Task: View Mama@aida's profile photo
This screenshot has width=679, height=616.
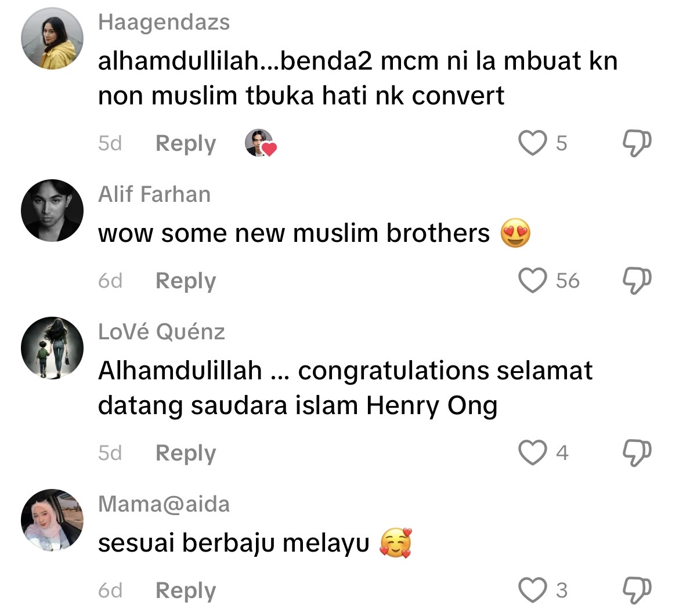Action: tap(52, 520)
